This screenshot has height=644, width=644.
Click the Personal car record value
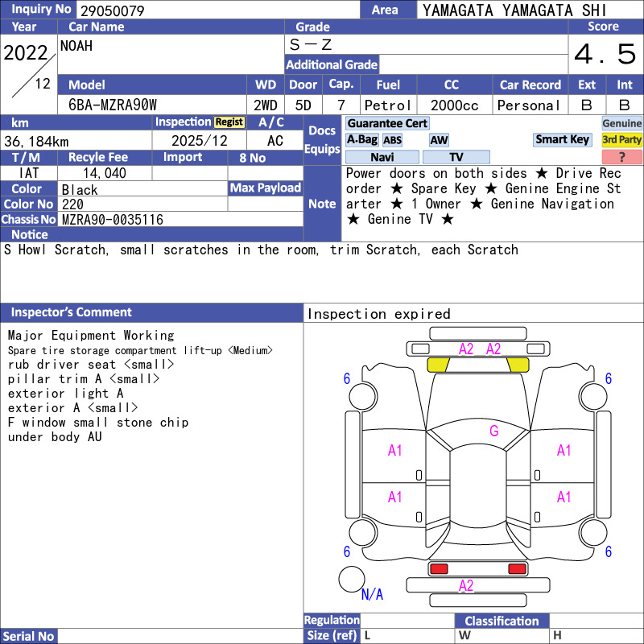pyautogui.click(x=529, y=105)
